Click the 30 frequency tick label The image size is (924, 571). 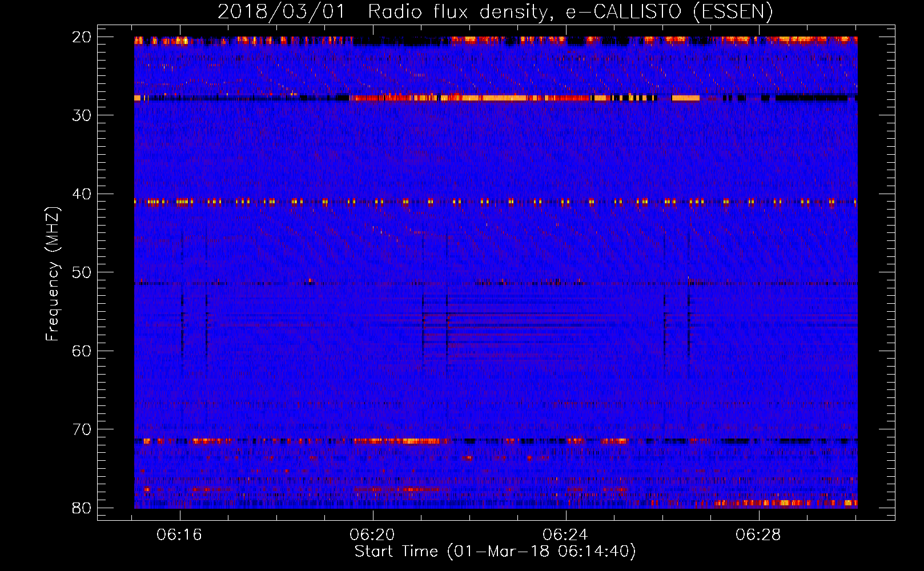coord(82,115)
